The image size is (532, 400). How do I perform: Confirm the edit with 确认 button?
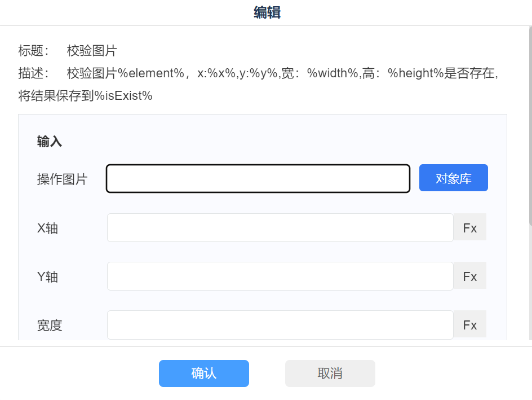(203, 373)
